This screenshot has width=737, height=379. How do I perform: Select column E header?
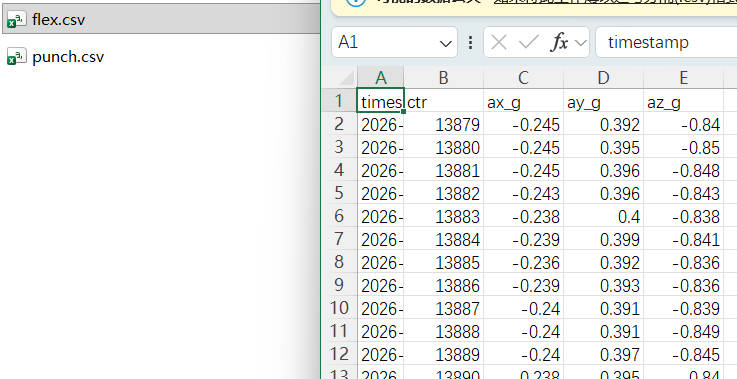pyautogui.click(x=683, y=78)
